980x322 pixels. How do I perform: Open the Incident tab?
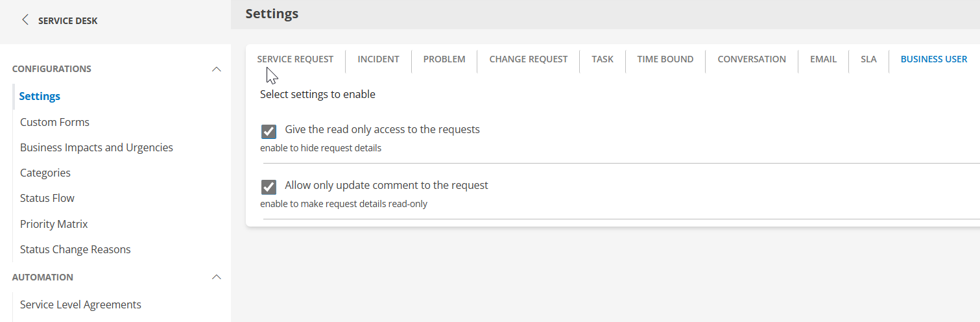(378, 59)
